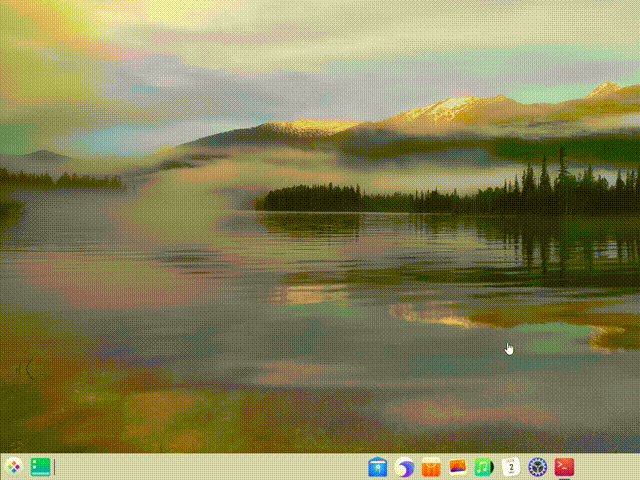Open the multitasking view icon

(40, 466)
